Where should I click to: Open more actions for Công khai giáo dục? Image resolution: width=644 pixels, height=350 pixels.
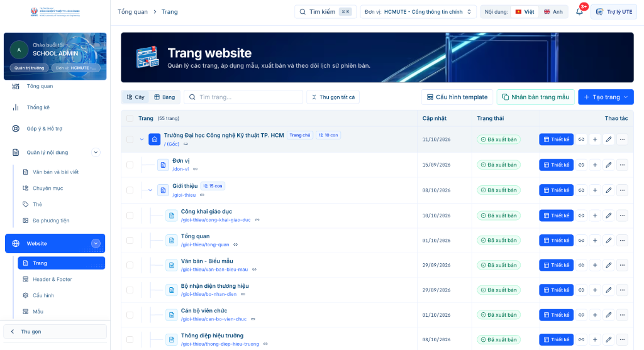pos(622,216)
